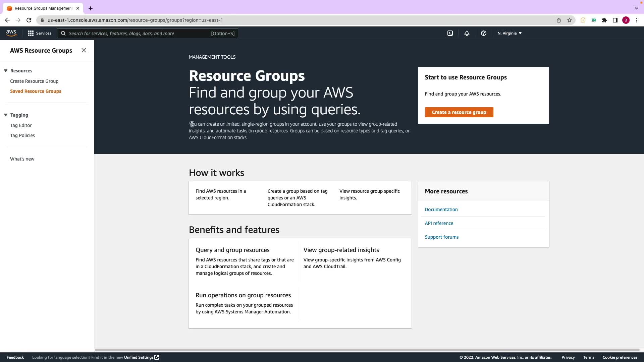Open the help question mark icon
This screenshot has width=644, height=362.
[483, 33]
